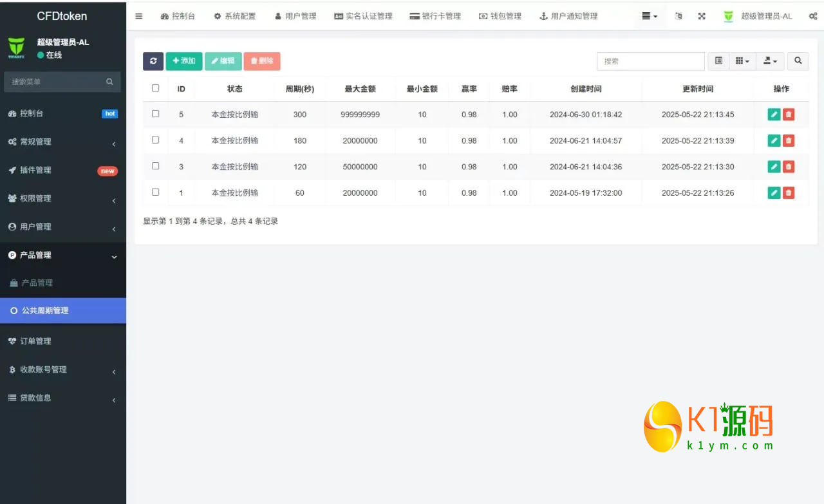
Task: Edit the record with ID 5 using its pencil icon
Action: pos(774,115)
